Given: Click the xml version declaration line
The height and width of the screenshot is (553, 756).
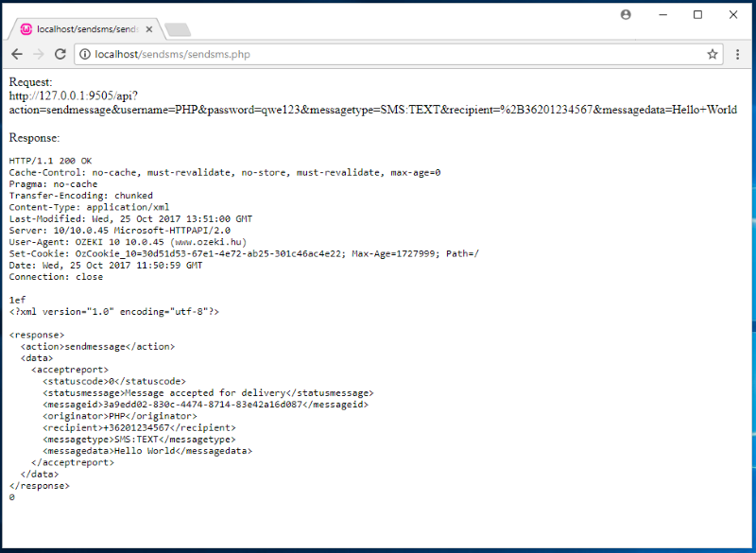Looking at the screenshot, I should click(113, 311).
